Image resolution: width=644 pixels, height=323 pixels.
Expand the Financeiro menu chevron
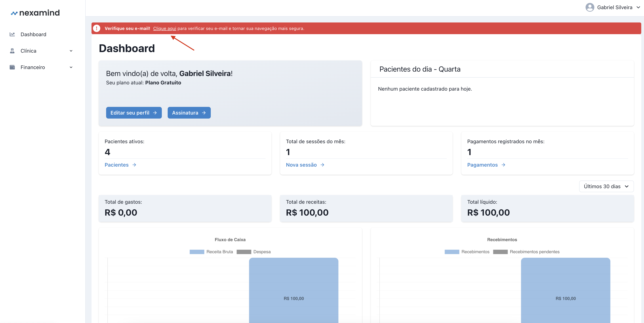(71, 67)
